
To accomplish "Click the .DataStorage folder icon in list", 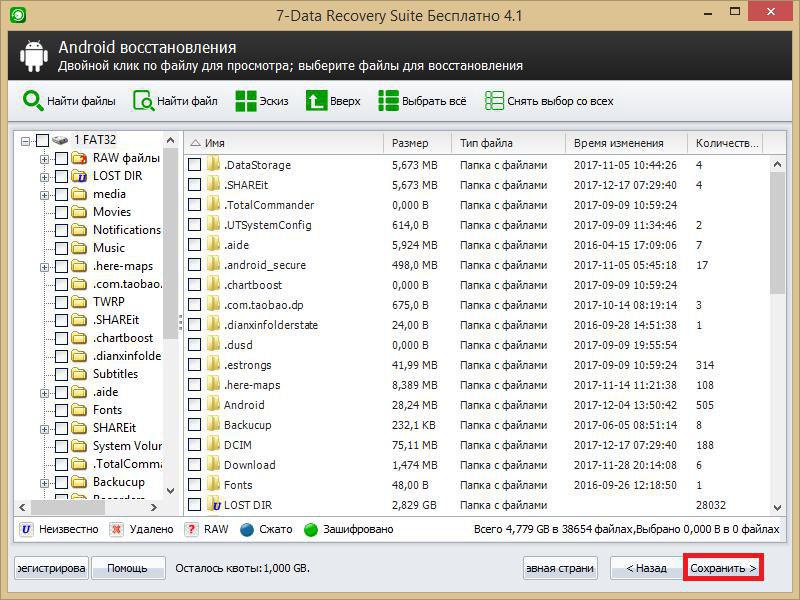I will click(x=213, y=164).
